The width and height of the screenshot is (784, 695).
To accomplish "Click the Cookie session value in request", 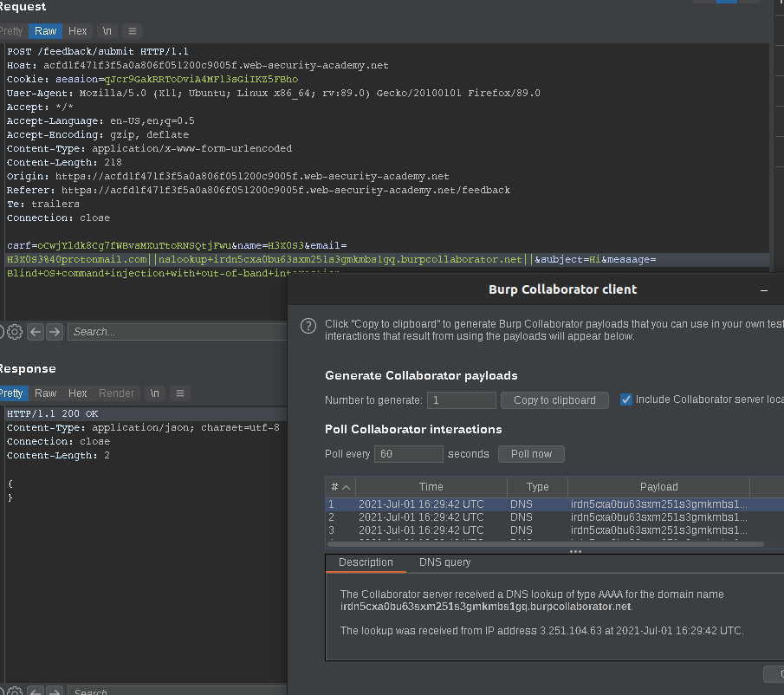I will (x=201, y=79).
